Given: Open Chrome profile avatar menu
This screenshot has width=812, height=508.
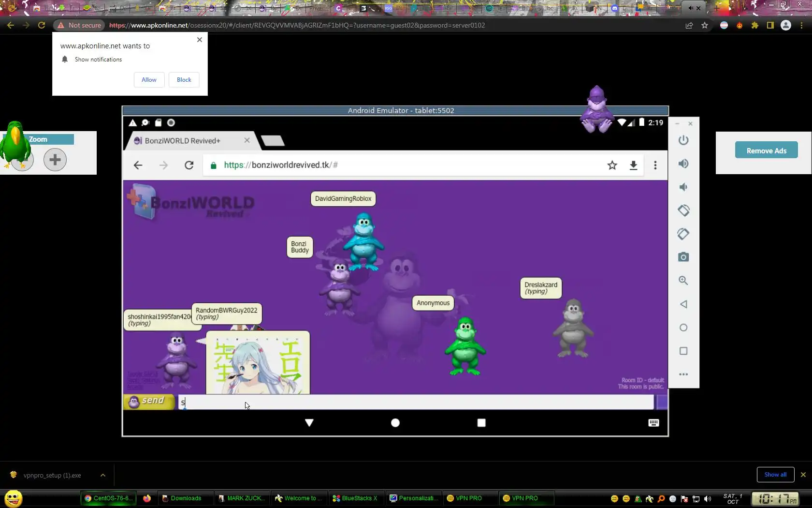Looking at the screenshot, I should pos(786,25).
